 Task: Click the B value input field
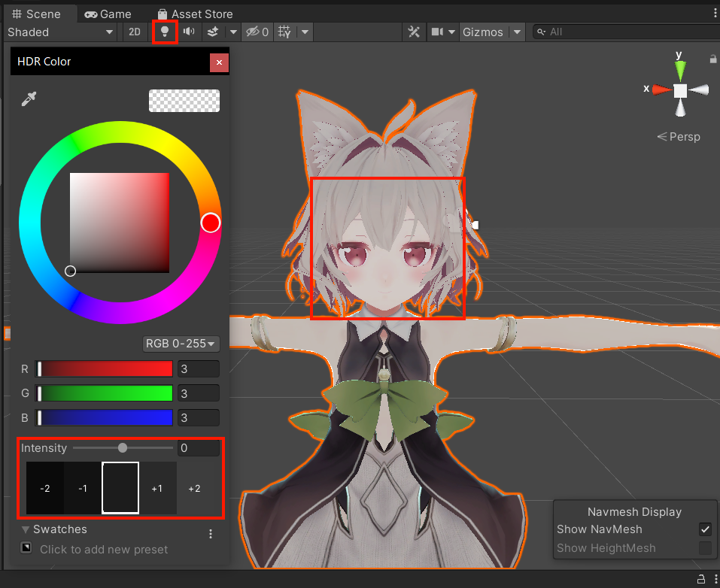[x=199, y=418]
